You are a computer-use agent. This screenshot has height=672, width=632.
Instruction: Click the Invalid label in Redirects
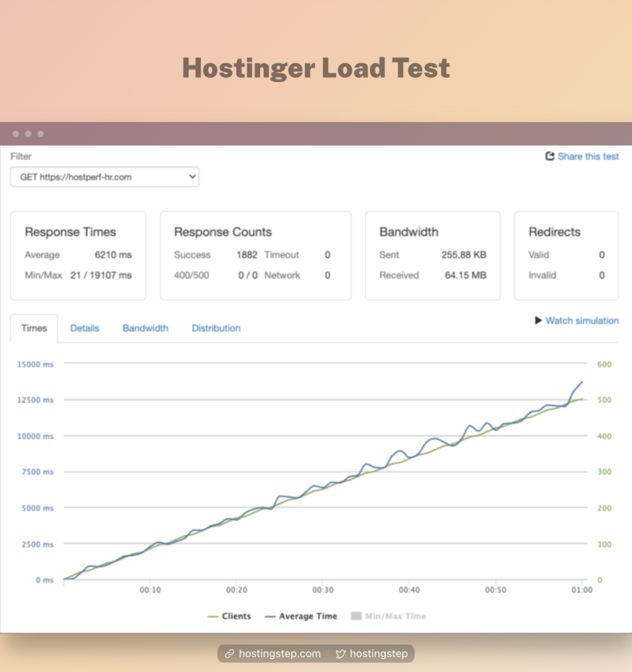click(542, 275)
